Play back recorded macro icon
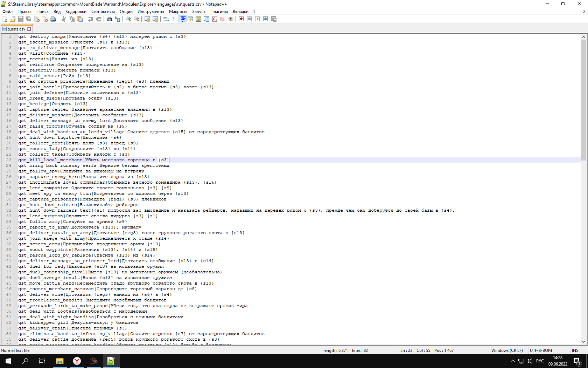Image resolution: width=588 pixels, height=368 pixels. [x=258, y=19]
